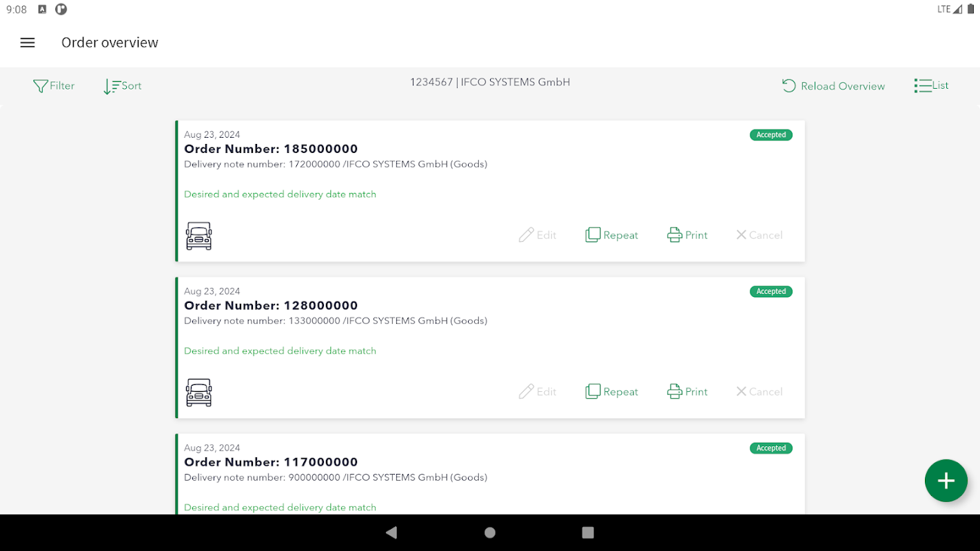Switch to List view
The width and height of the screenshot is (980, 551).
[x=931, y=85]
